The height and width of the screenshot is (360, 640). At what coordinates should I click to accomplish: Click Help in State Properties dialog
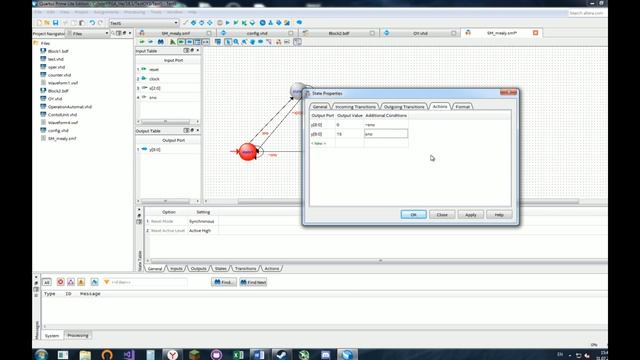pyautogui.click(x=499, y=215)
